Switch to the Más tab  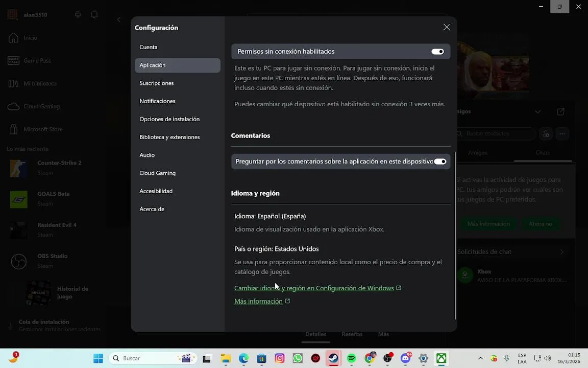(383, 334)
